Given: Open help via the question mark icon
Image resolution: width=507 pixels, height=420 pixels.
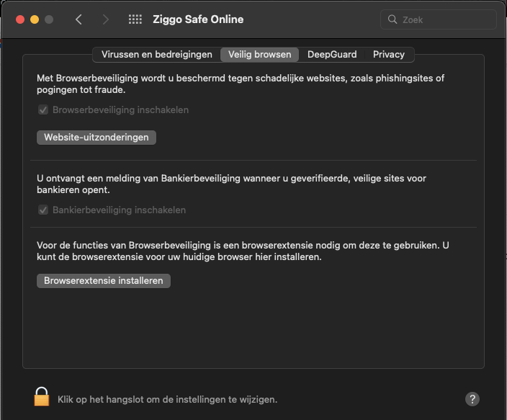Looking at the screenshot, I should point(472,399).
